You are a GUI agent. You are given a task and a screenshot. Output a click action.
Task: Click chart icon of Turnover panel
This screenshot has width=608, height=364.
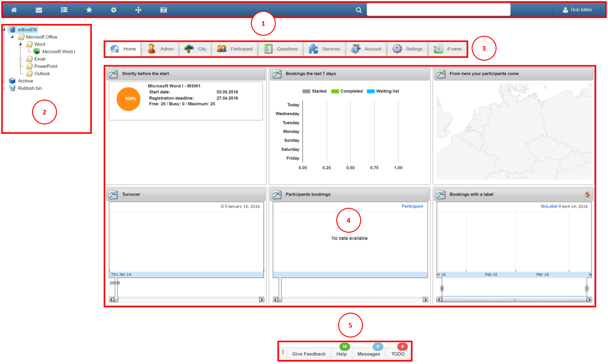(113, 194)
